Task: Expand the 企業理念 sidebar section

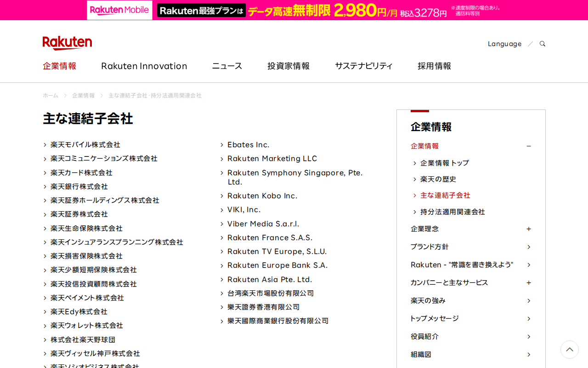Action: point(529,229)
